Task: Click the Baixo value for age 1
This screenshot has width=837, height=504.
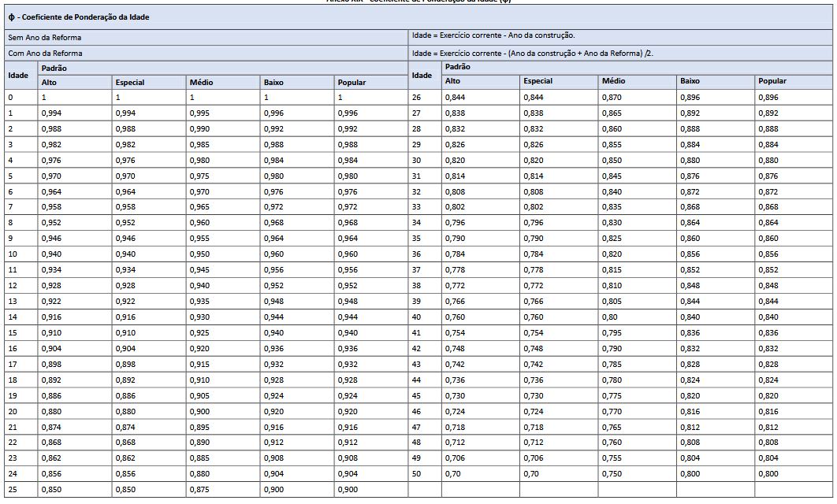Action: click(273, 113)
